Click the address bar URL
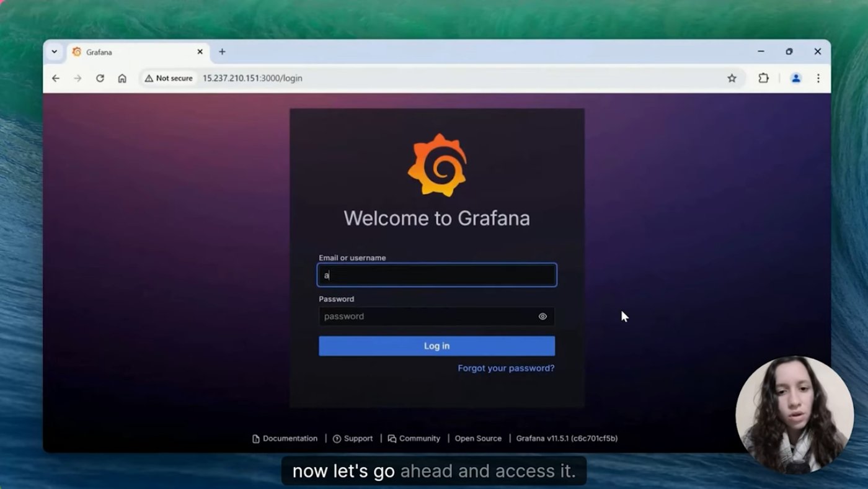Viewport: 868px width, 489px height. pos(252,78)
